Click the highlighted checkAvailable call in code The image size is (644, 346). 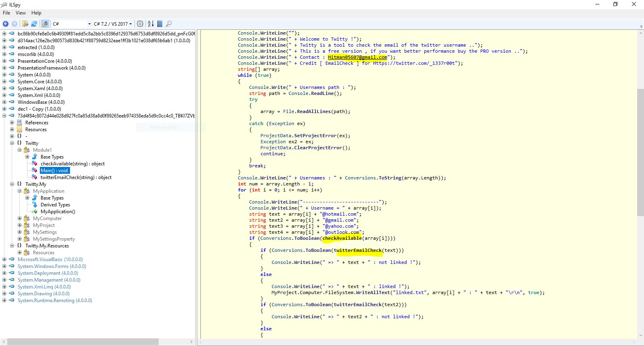[x=342, y=238]
